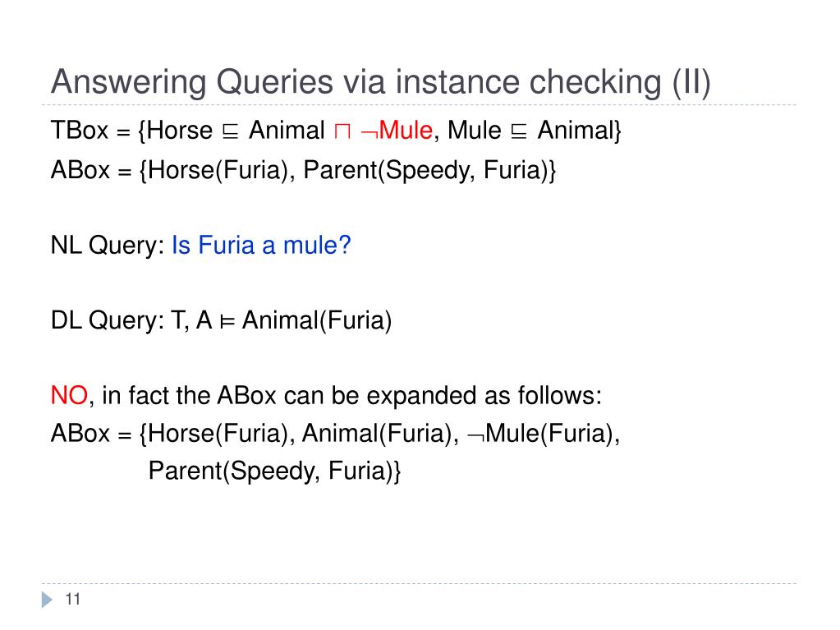Click "¬Mule(Furia)" in the expanded ABox
The image size is (840, 630).
[x=540, y=433]
